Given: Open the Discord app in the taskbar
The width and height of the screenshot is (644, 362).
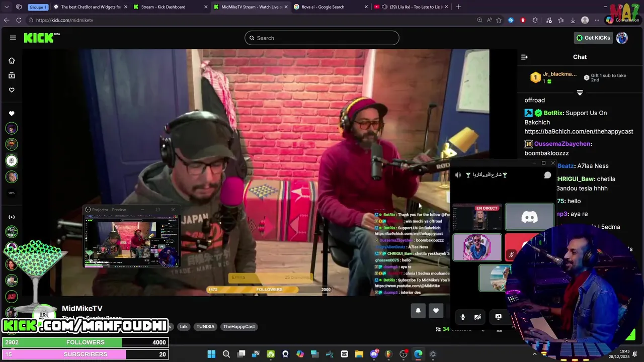Looking at the screenshot, I should tap(374, 354).
